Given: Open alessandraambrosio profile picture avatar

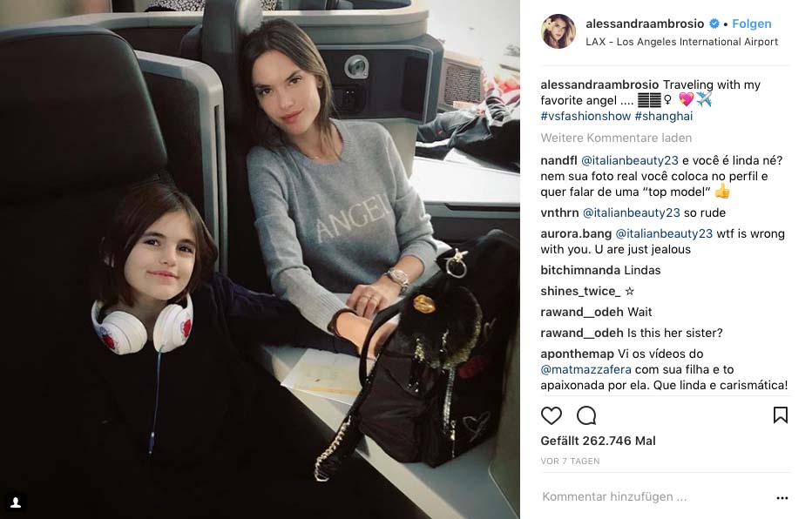Looking at the screenshot, I should (x=558, y=31).
